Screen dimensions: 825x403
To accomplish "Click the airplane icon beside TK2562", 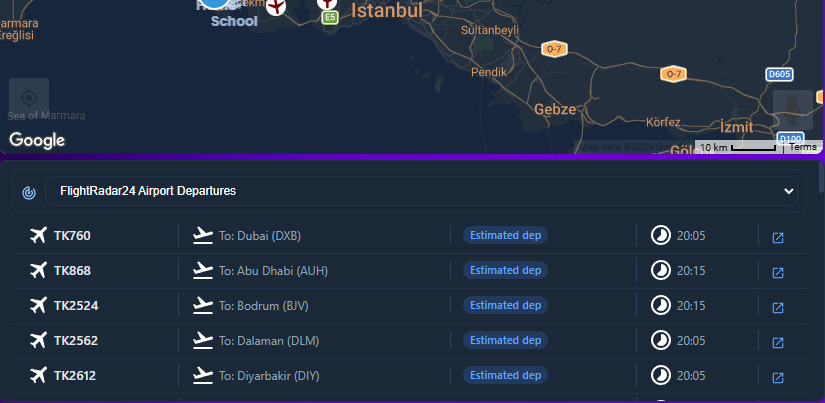I will pos(38,340).
